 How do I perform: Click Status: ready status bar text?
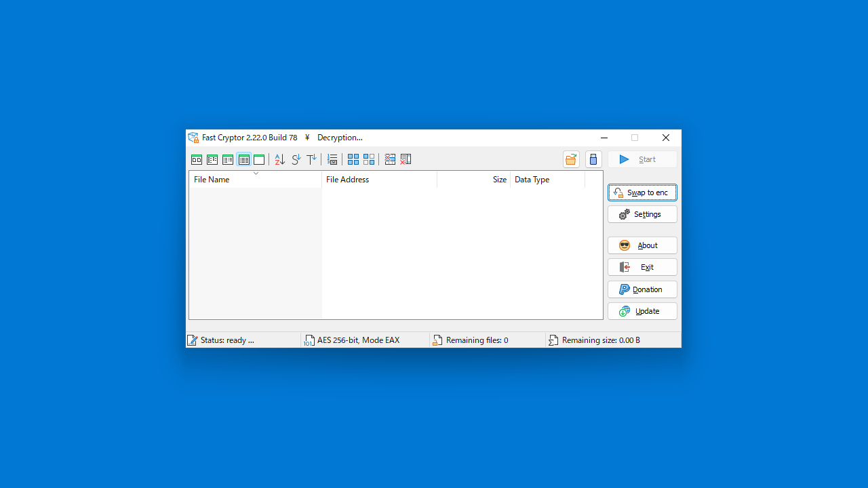click(x=227, y=340)
